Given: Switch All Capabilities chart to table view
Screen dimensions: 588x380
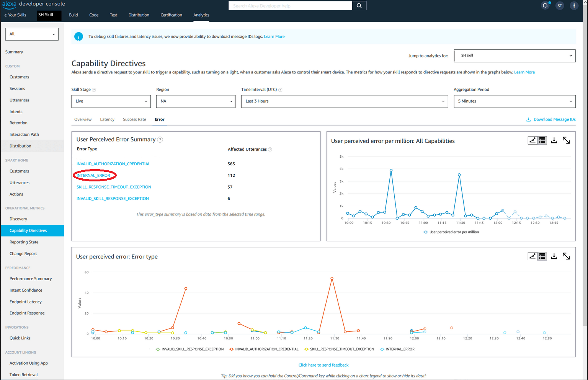Looking at the screenshot, I should click(x=542, y=141).
